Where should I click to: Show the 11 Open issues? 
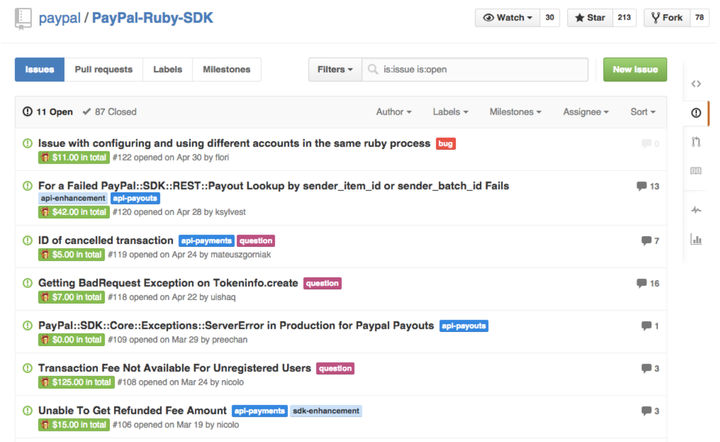tap(48, 112)
